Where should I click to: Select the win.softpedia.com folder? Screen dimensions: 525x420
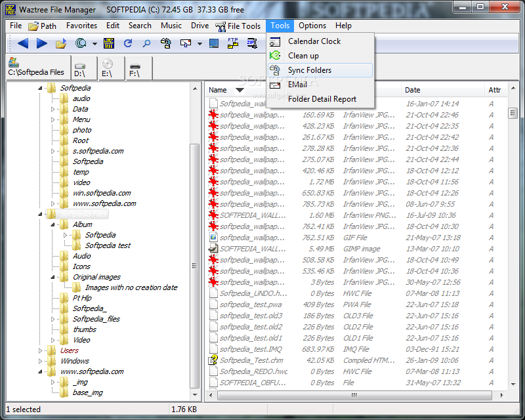coord(102,193)
